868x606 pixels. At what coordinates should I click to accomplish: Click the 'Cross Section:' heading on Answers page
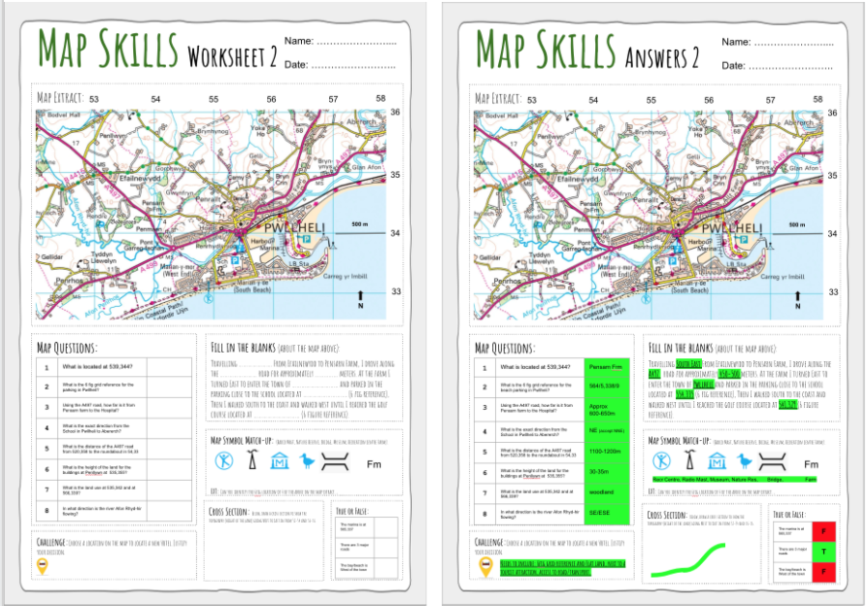click(666, 515)
